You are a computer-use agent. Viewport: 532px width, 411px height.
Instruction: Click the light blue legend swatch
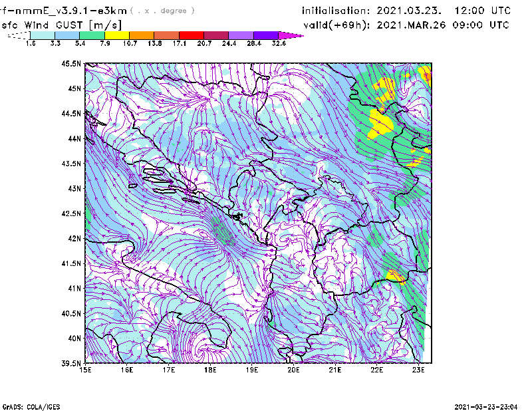[67, 35]
